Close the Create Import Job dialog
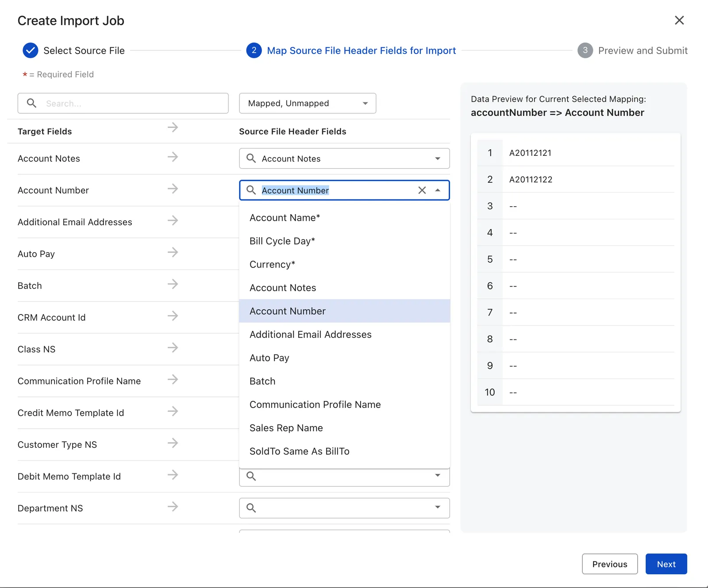 [x=679, y=20]
